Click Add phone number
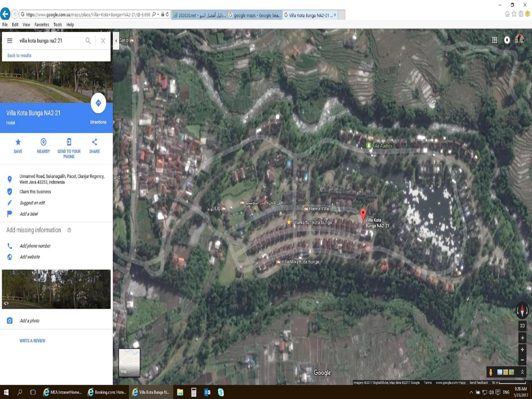Image resolution: width=532 pixels, height=399 pixels. click(x=35, y=246)
